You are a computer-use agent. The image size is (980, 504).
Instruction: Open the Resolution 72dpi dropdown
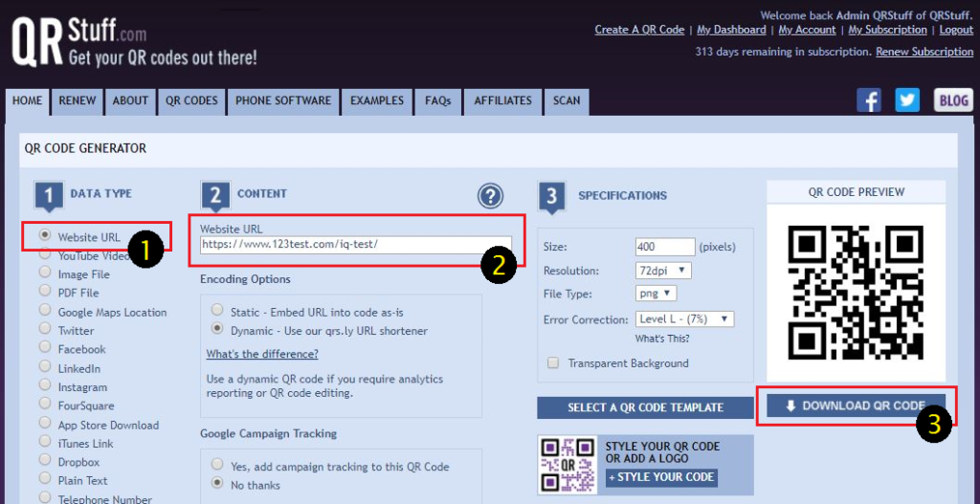662,271
